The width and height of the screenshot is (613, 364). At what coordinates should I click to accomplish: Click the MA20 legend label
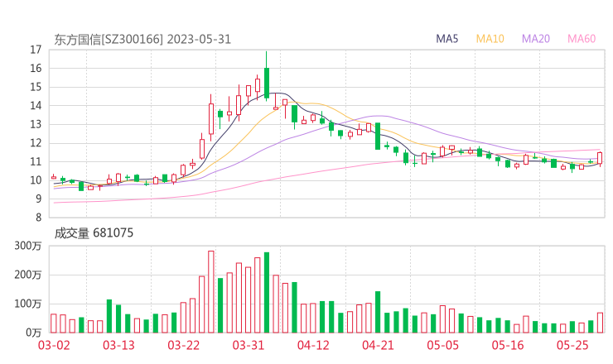tap(536, 39)
